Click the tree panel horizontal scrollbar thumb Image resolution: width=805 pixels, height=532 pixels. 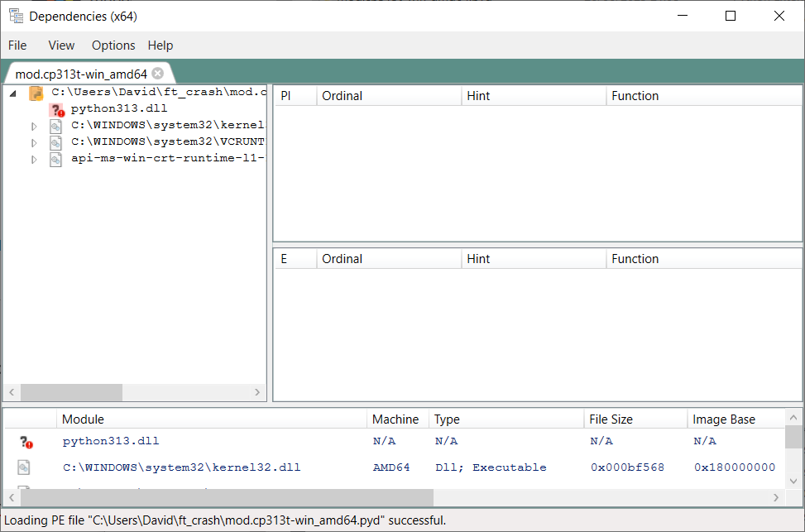click(71, 392)
